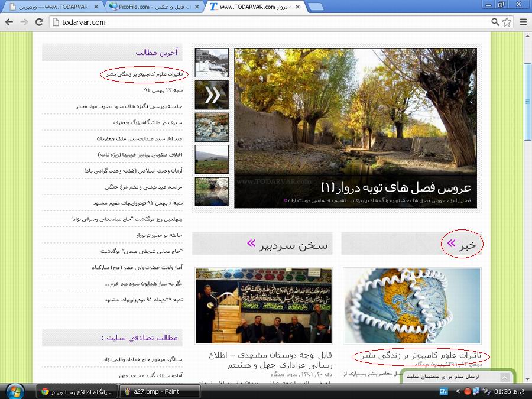Switch to the Chrome taskbar button
Screen dimensions: 532x399
(77, 392)
